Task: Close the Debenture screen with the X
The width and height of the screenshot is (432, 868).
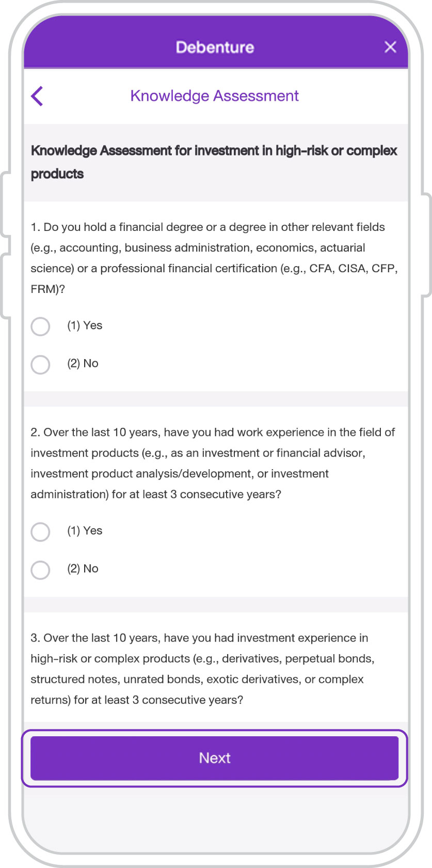Action: tap(390, 47)
